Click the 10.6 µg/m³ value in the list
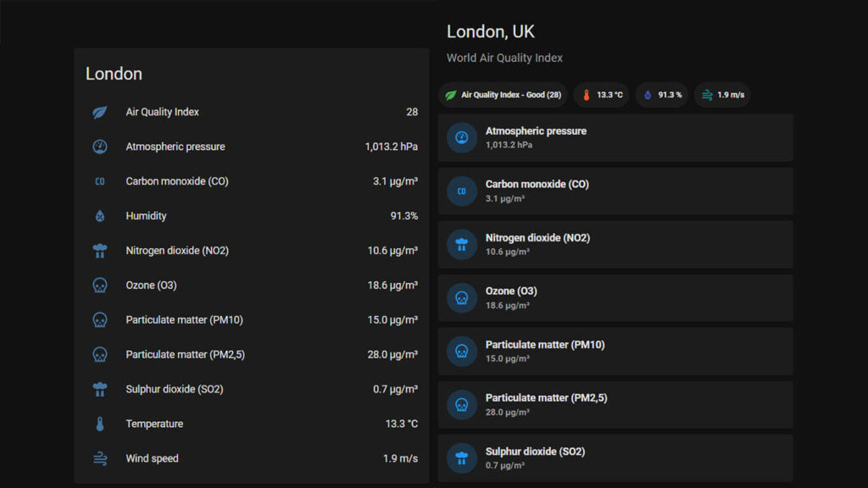868x488 pixels. click(x=392, y=251)
